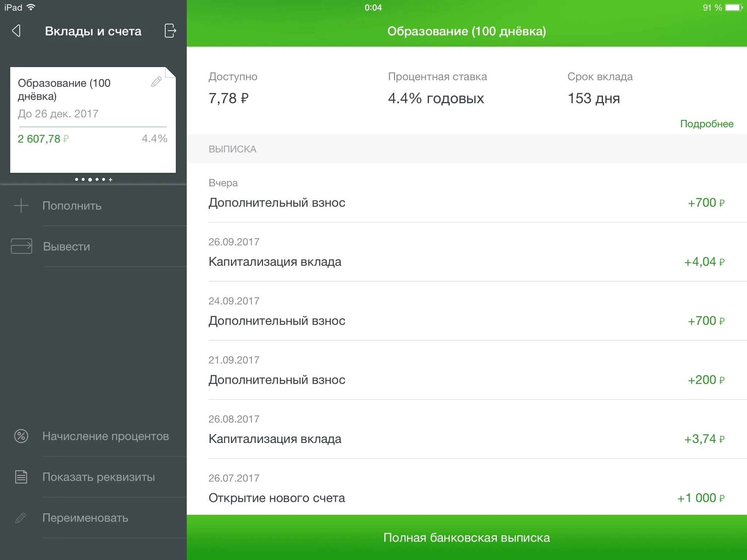Choose Показать реквизиты from the sidebar
The width and height of the screenshot is (747, 560).
[x=98, y=477]
